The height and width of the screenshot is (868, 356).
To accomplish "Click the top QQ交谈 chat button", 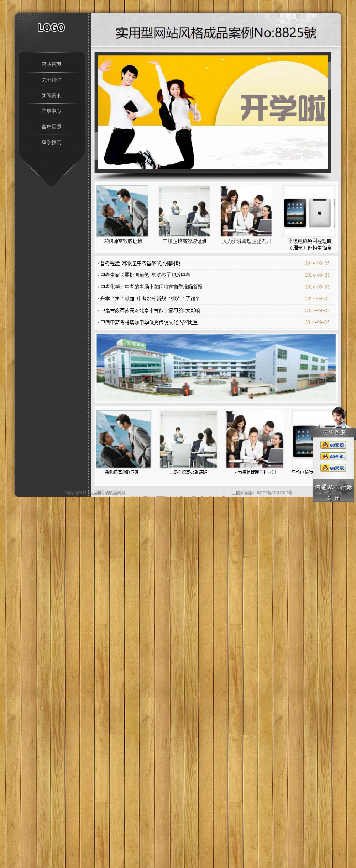I will click(x=333, y=445).
